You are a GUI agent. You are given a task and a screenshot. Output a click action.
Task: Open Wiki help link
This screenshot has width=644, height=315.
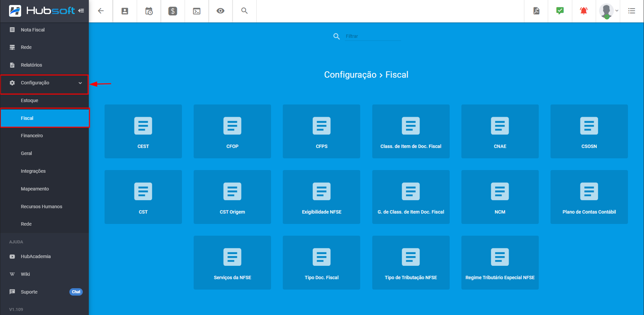pos(44,274)
